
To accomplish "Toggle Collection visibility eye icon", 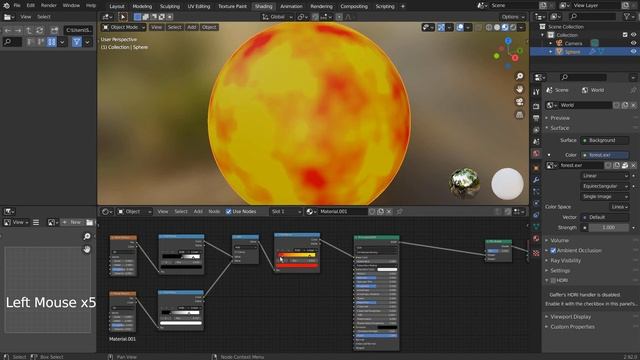I will tap(633, 35).
